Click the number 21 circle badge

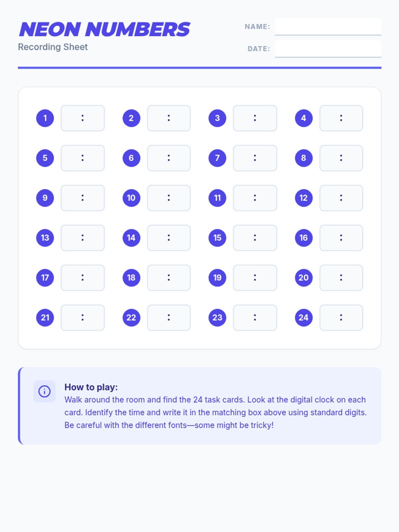point(45,318)
